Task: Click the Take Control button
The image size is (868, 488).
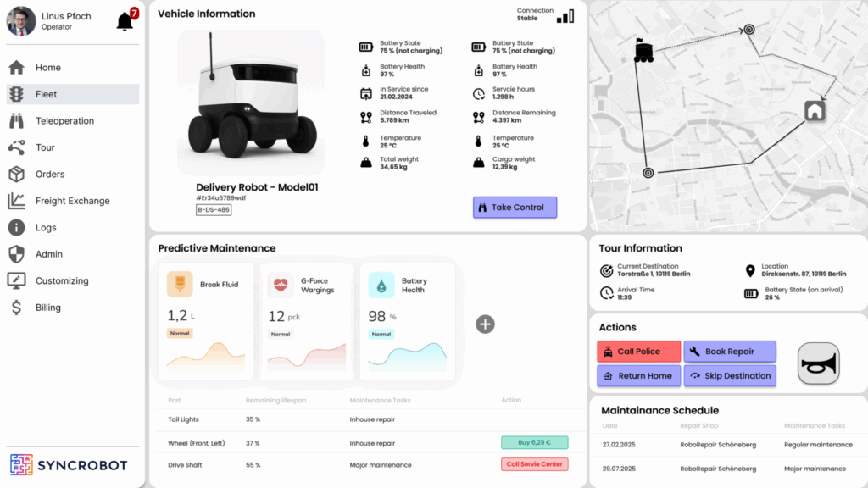Action: tap(515, 208)
